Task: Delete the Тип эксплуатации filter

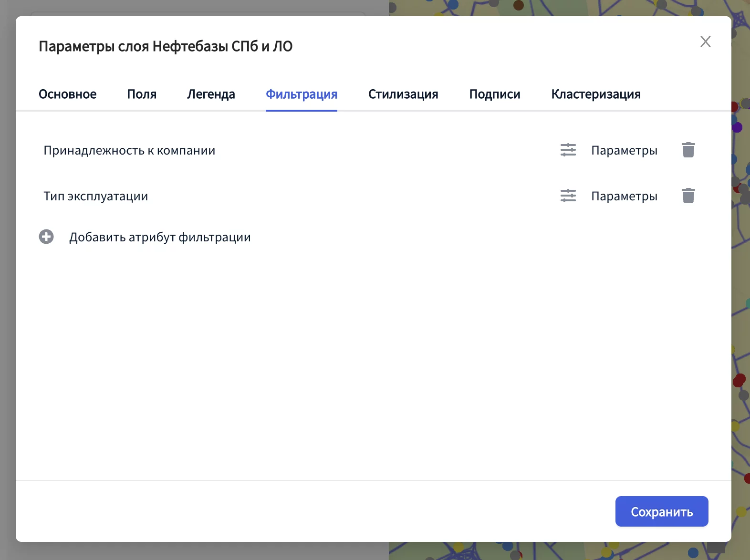Action: pyautogui.click(x=688, y=196)
